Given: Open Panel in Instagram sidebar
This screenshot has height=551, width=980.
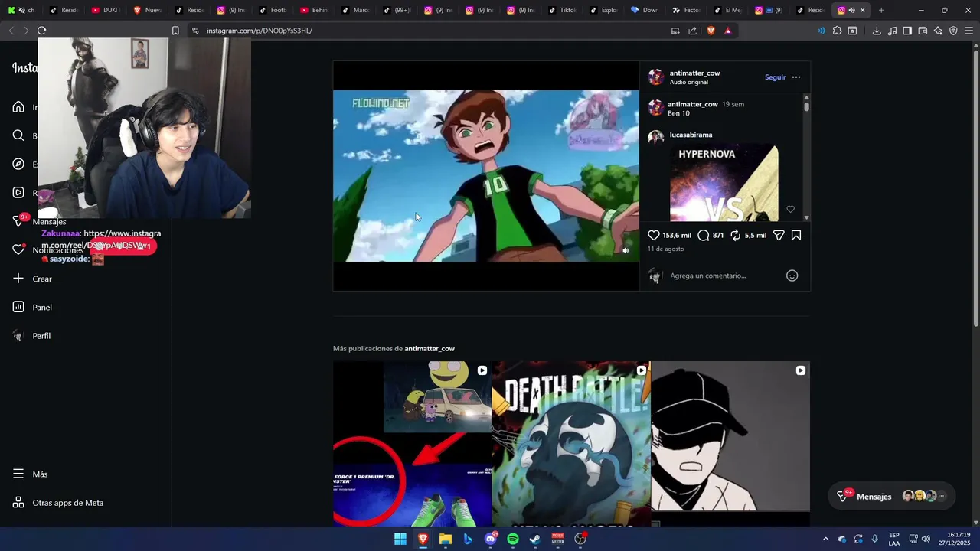Looking at the screenshot, I should [x=33, y=307].
